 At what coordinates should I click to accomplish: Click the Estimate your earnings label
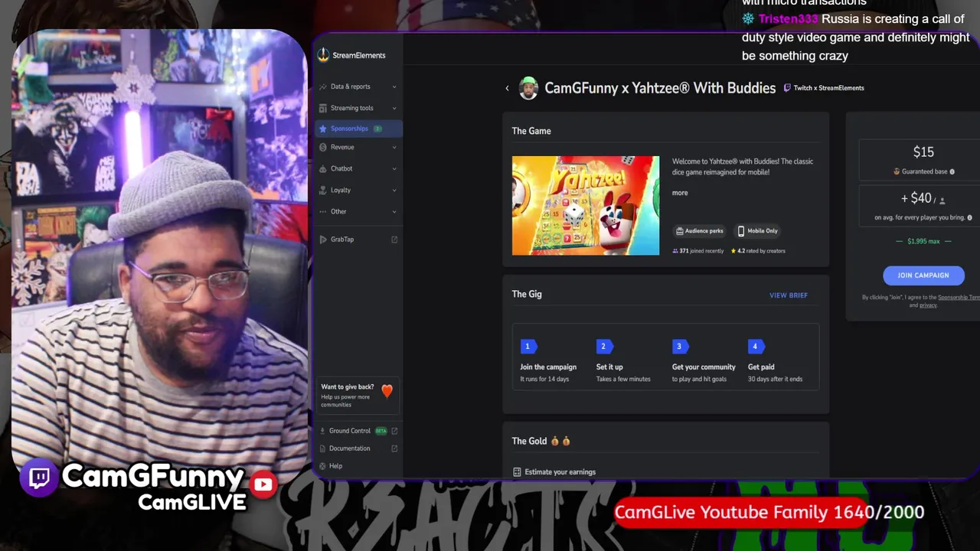560,472
